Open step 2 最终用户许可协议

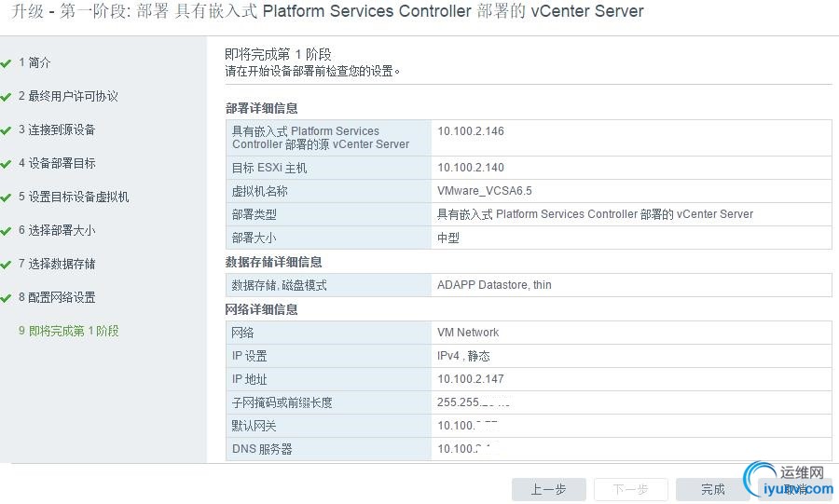68,96
